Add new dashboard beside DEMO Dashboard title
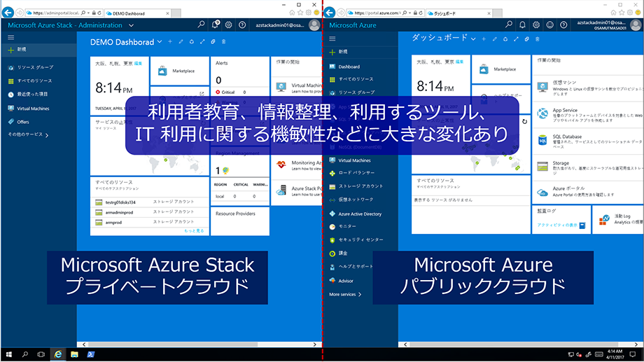Viewport: 644px width, 362px height. point(170,41)
